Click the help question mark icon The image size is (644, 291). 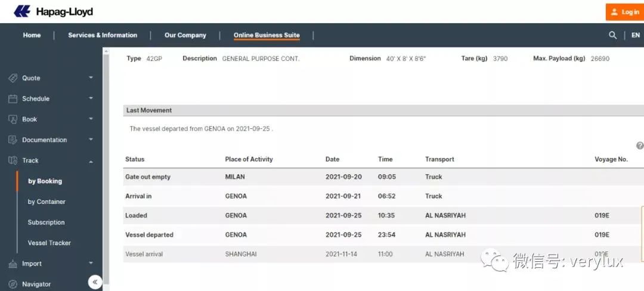click(640, 145)
